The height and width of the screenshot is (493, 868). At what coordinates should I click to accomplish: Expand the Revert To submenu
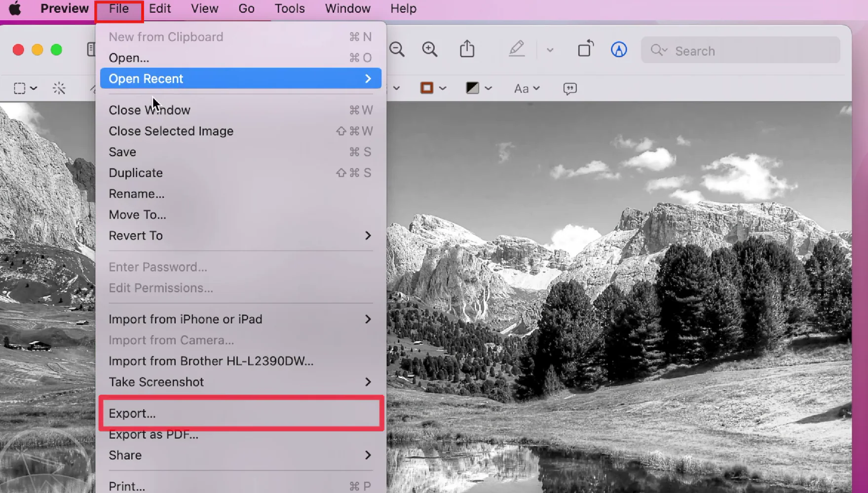click(x=241, y=236)
